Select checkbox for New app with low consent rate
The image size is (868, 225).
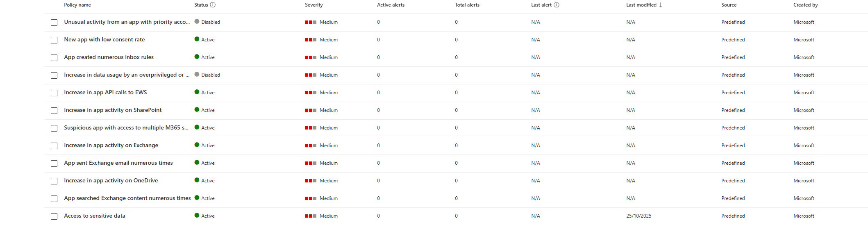pyautogui.click(x=54, y=40)
